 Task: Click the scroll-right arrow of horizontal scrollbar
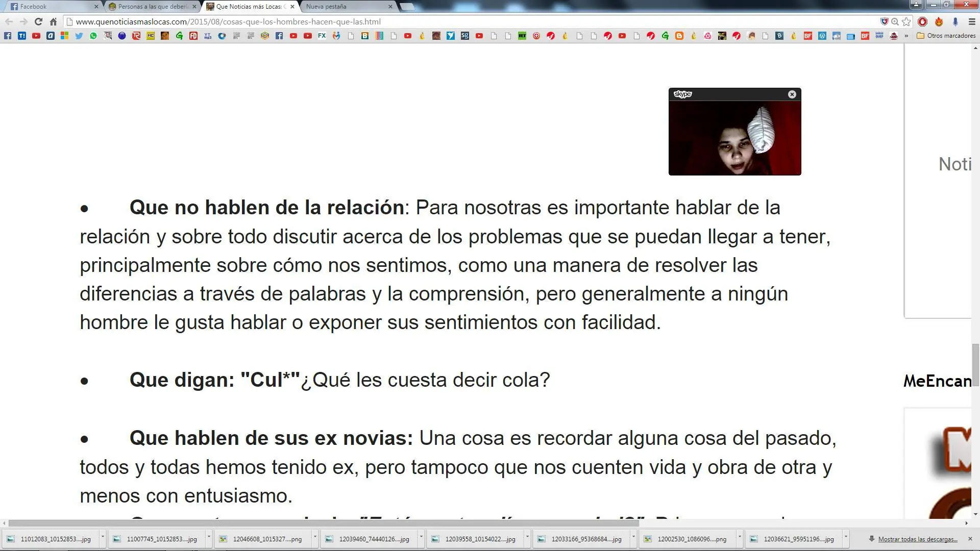(966, 523)
